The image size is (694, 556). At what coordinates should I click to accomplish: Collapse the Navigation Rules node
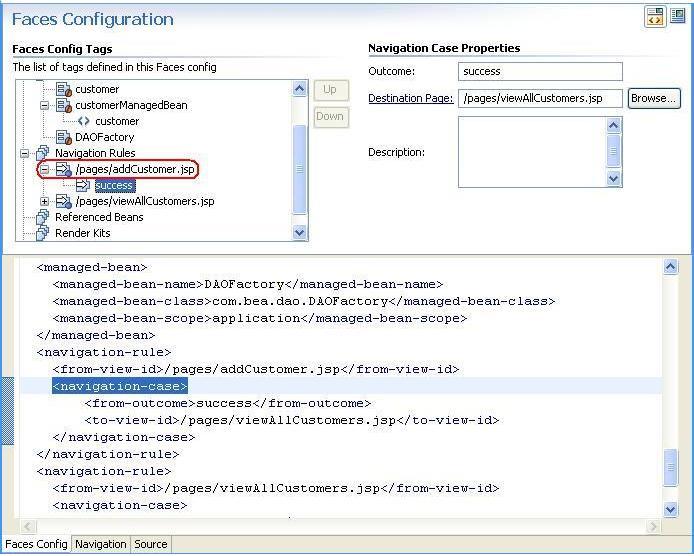click(24, 153)
